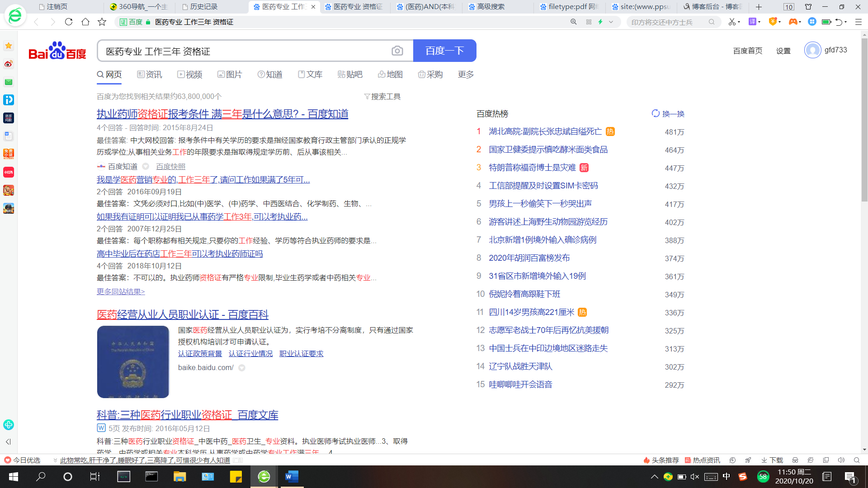Screen dimensions: 868x488
Task: Bookmark page with star icon
Action: 102,22
